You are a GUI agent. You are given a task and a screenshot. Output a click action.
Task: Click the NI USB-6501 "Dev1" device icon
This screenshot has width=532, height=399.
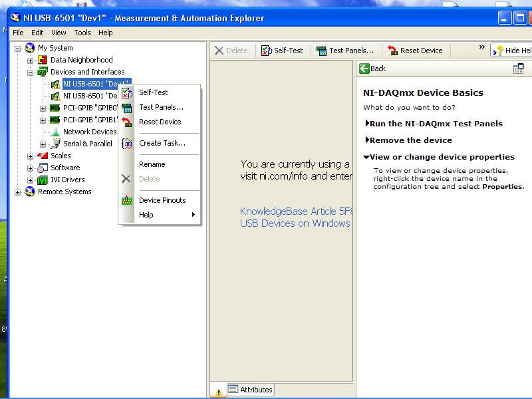click(x=55, y=84)
